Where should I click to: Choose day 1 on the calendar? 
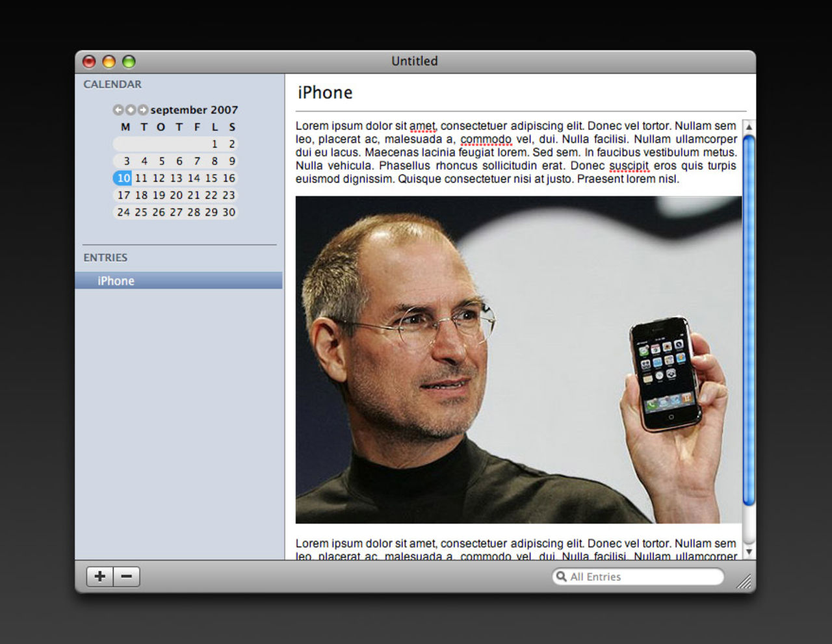point(214,144)
